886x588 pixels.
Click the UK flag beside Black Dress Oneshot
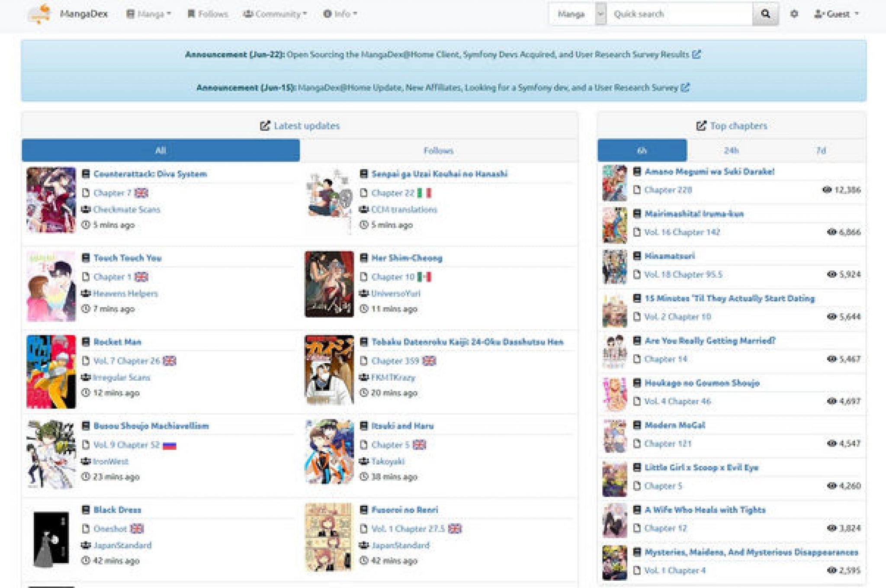(x=137, y=529)
